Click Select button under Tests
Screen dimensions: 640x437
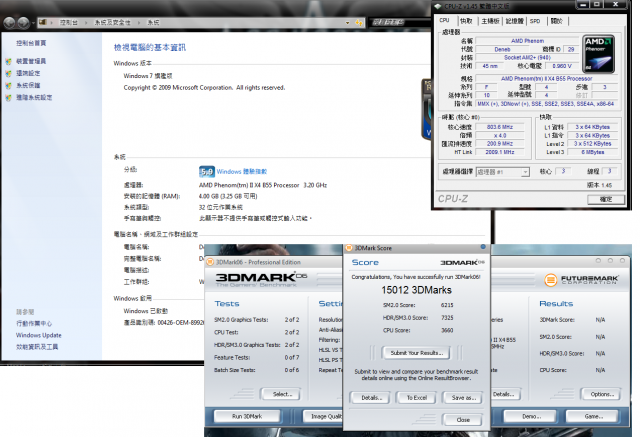click(282, 394)
